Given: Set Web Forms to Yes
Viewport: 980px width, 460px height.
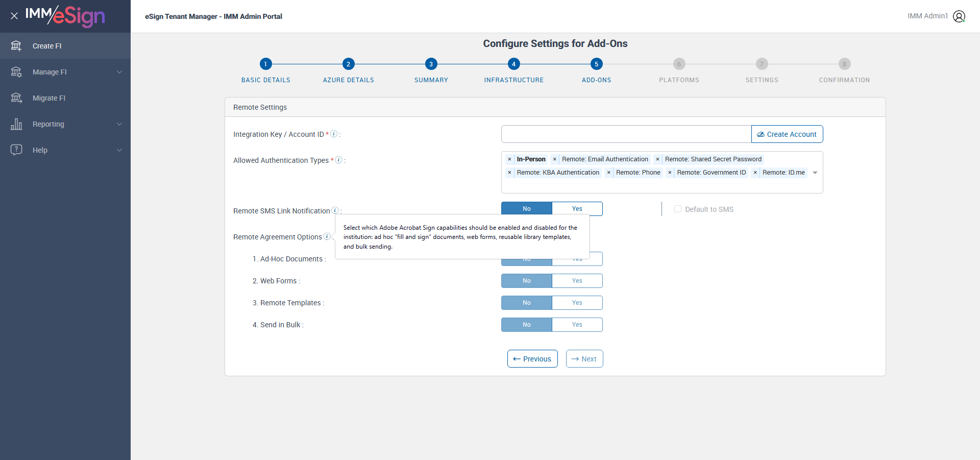Looking at the screenshot, I should click(x=577, y=281).
